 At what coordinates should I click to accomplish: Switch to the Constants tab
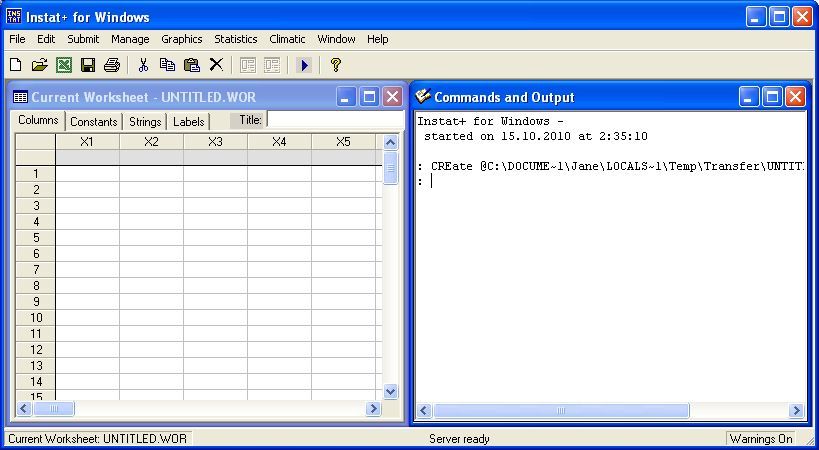click(x=93, y=122)
